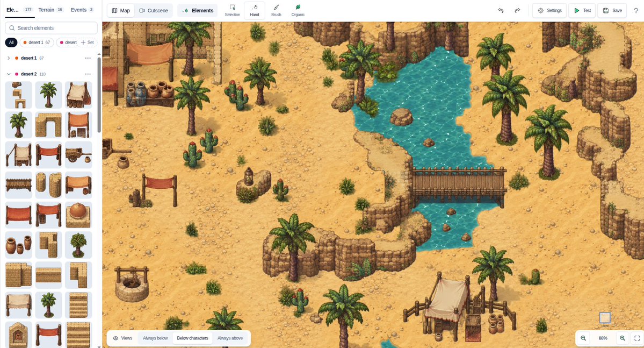644x348 pixels.
Task: Open the Elements 177 sidebar tab
Action: pyautogui.click(x=19, y=10)
